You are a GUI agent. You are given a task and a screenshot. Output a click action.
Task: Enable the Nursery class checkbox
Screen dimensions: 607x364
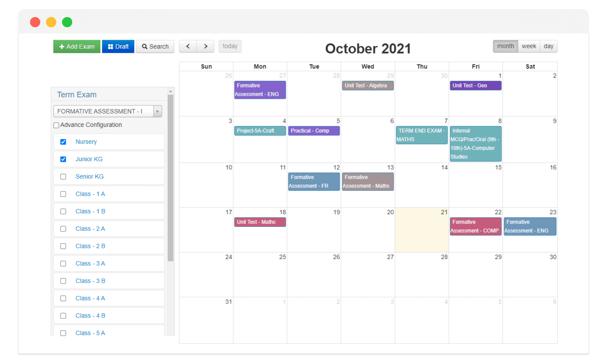(x=63, y=142)
